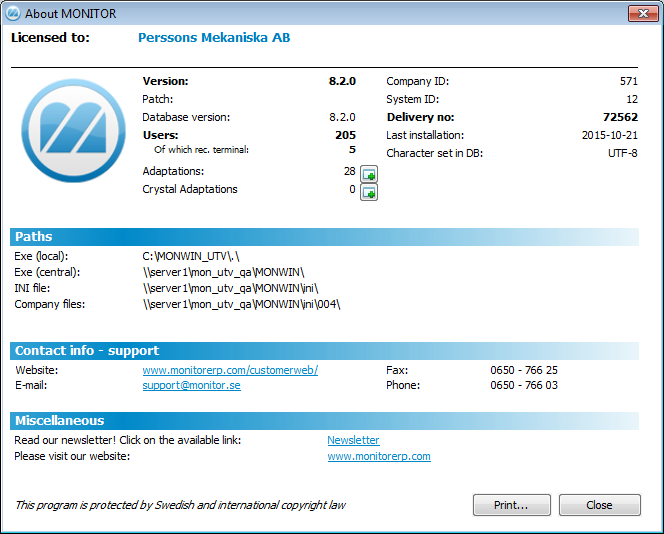Viewport: 664px width, 534px height.
Task: Select the Contact info - support header
Action: [324, 351]
